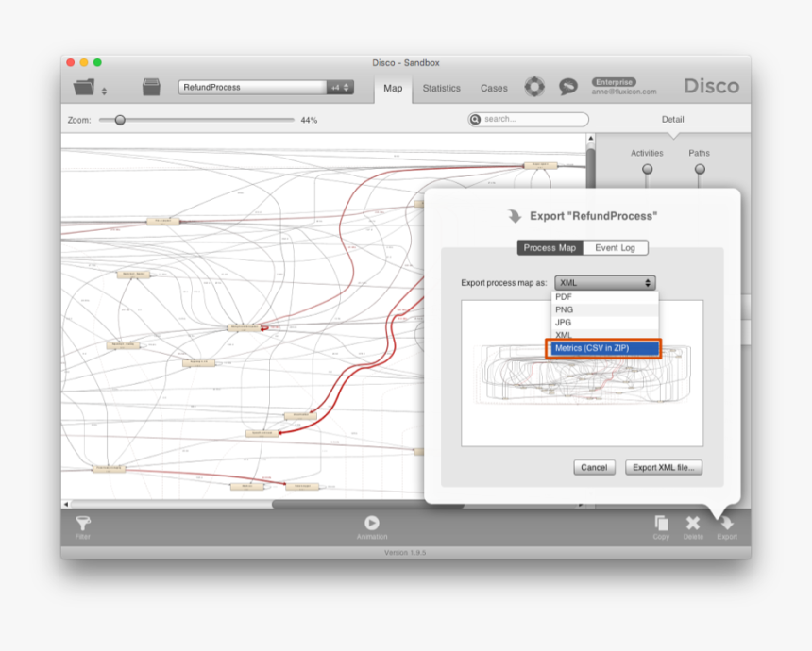This screenshot has height=651, width=812.
Task: Focus the map search field
Action: pyautogui.click(x=528, y=119)
